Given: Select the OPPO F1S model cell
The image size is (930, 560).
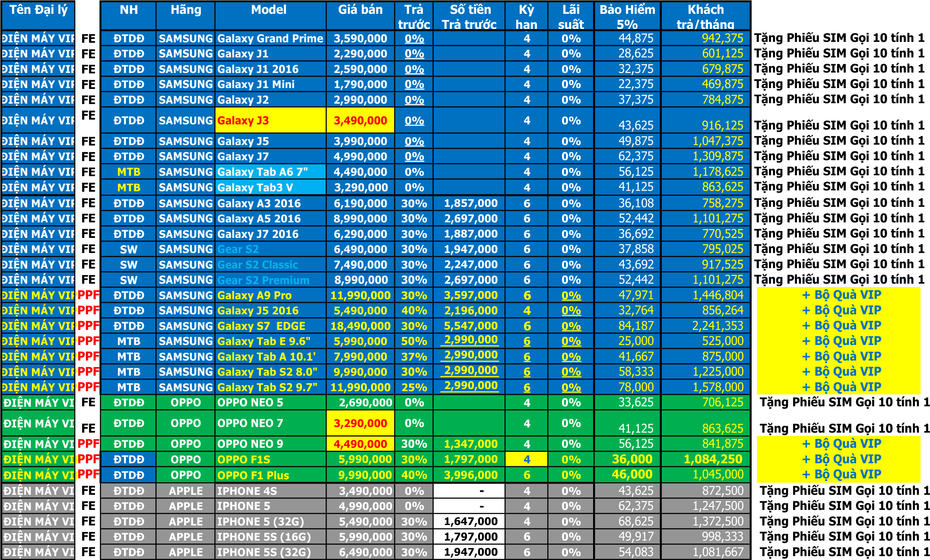Looking at the screenshot, I should point(270,459).
